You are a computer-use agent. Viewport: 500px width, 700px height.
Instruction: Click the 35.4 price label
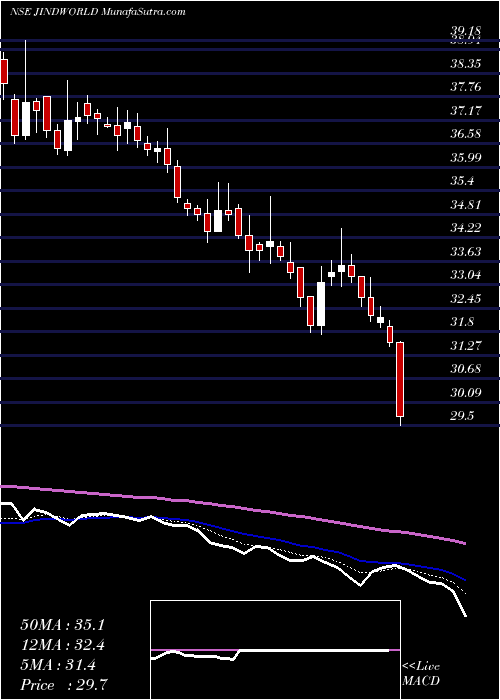[462, 181]
